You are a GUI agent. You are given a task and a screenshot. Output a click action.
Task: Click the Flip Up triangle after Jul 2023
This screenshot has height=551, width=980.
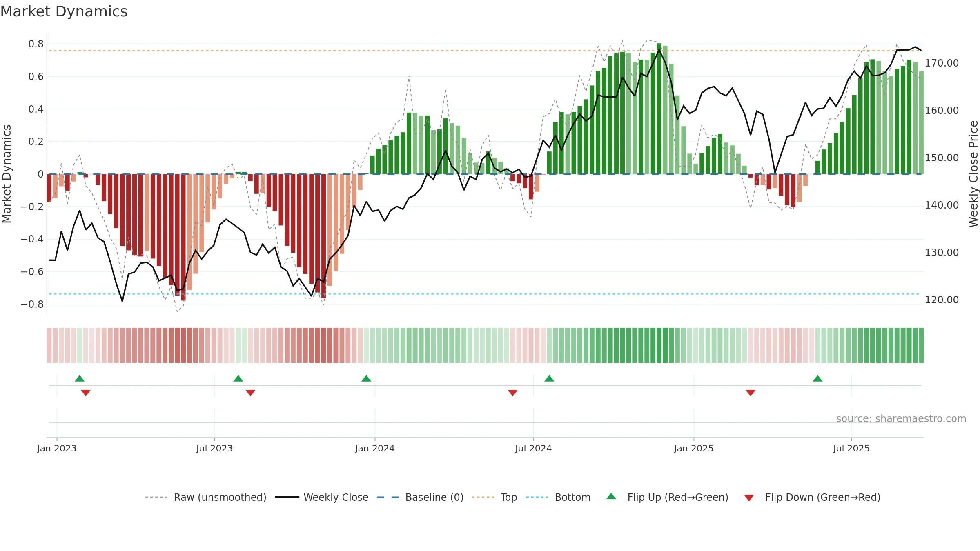[238, 378]
